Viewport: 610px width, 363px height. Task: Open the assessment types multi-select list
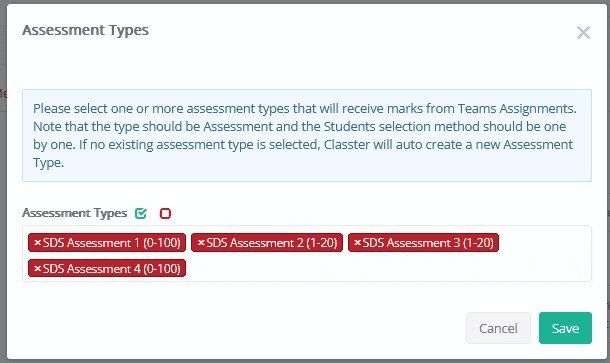(x=307, y=253)
